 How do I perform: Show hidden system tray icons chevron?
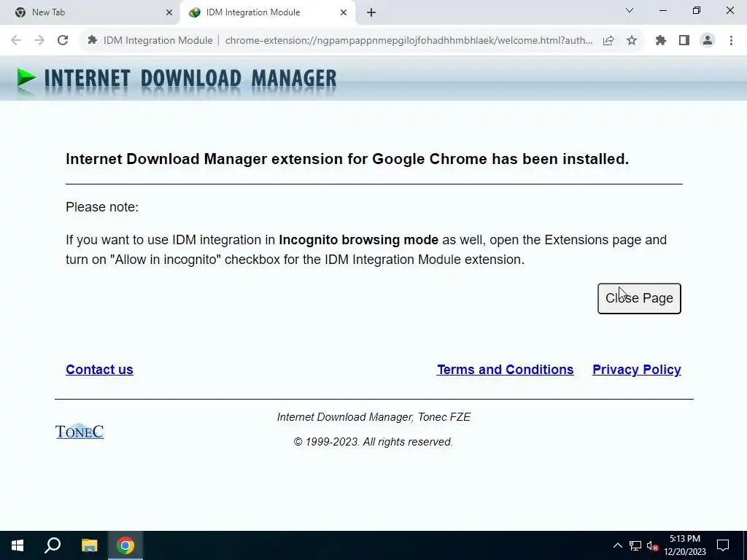pos(617,545)
